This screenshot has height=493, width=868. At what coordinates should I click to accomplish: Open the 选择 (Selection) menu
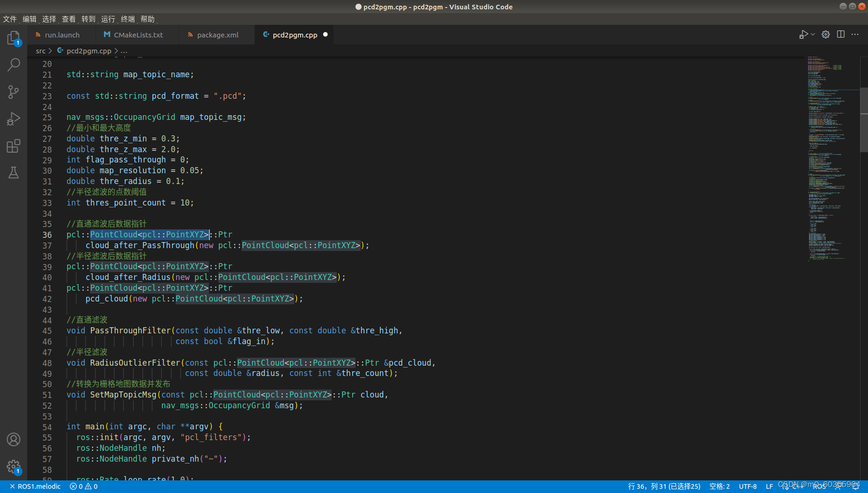pos(49,19)
